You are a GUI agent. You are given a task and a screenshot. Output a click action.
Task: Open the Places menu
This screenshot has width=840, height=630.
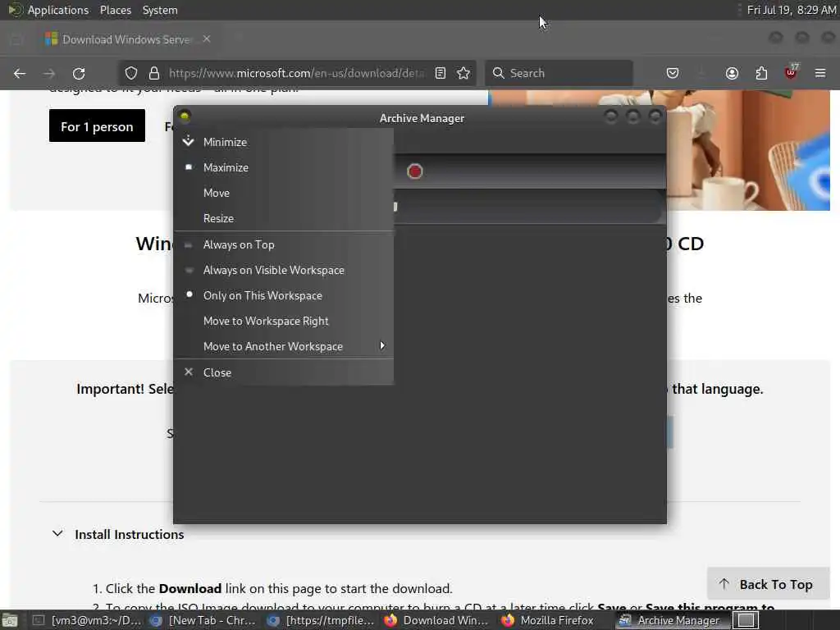[x=116, y=10]
